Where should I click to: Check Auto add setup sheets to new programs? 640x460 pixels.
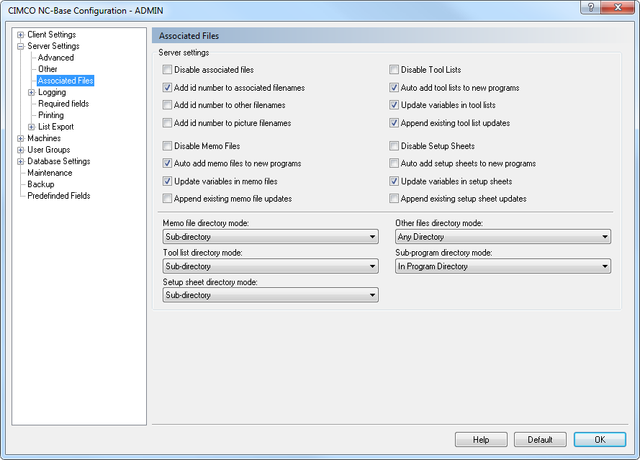coord(393,164)
